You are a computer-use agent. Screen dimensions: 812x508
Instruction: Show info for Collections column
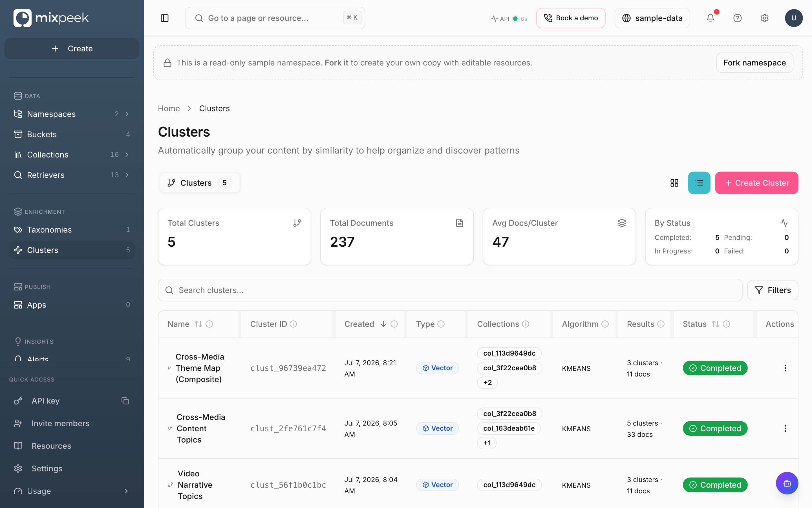click(526, 324)
